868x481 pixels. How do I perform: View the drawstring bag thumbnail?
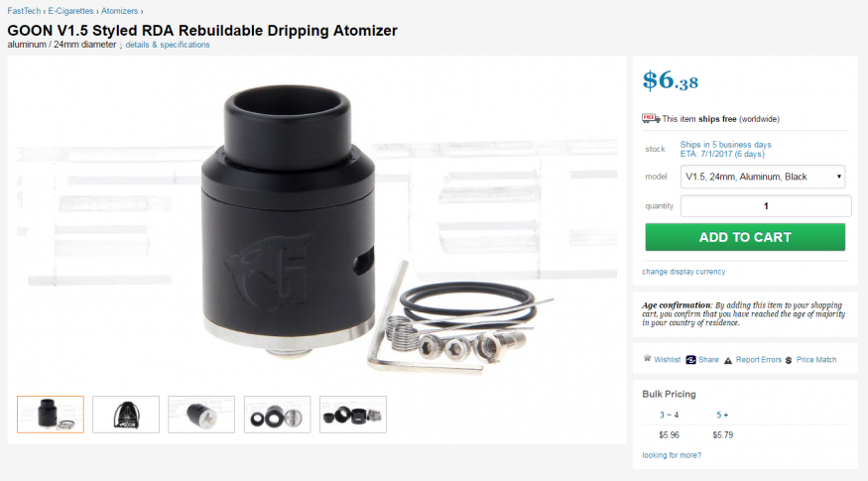point(126,415)
